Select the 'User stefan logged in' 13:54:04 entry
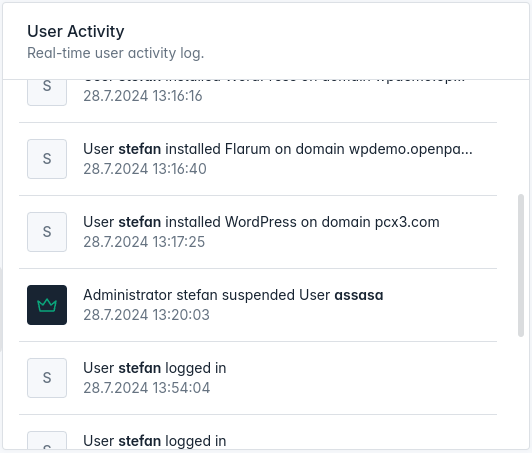 click(x=258, y=378)
